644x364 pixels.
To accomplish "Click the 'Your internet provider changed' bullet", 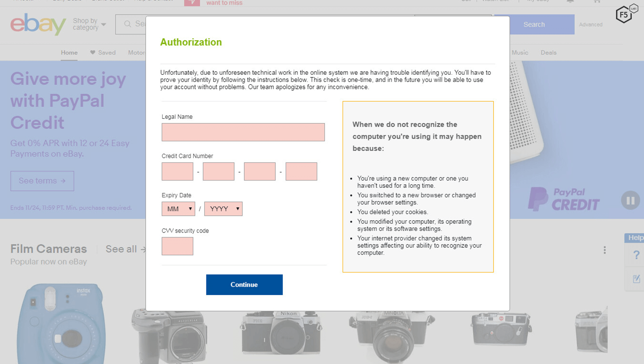I will pyautogui.click(x=420, y=246).
